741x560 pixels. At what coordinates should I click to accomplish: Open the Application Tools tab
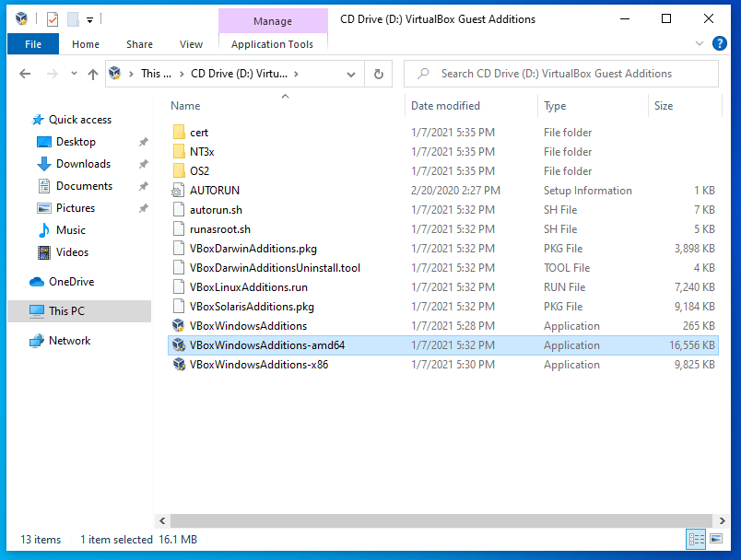(272, 44)
